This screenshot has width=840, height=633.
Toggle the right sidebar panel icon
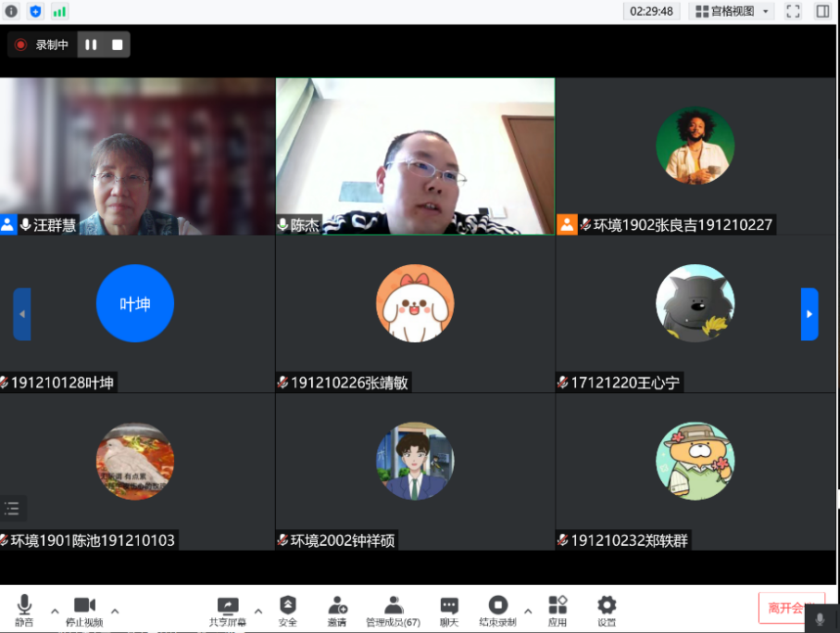coord(821,11)
